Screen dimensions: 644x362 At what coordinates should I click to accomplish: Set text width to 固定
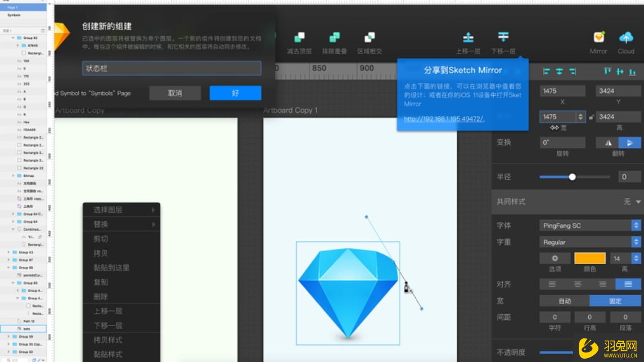point(615,301)
